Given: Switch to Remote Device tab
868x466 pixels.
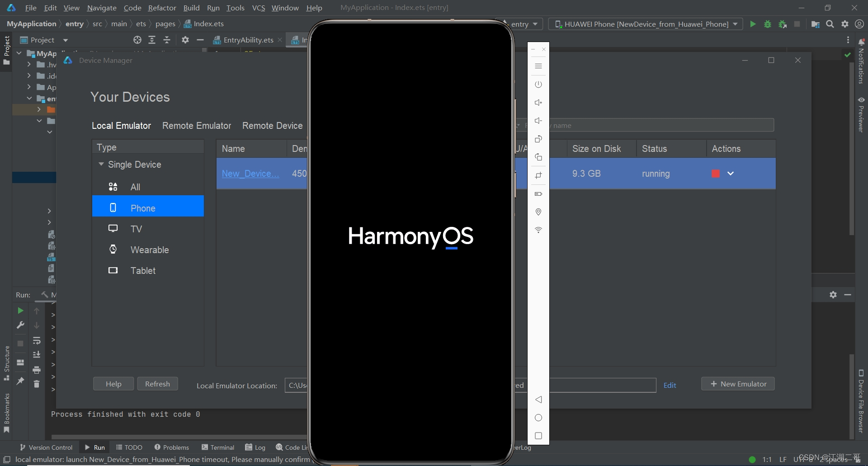Looking at the screenshot, I should 272,126.
